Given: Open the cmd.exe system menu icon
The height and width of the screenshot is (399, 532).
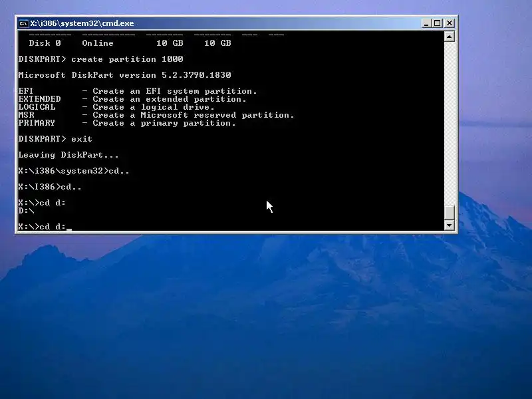Looking at the screenshot, I should pyautogui.click(x=23, y=23).
